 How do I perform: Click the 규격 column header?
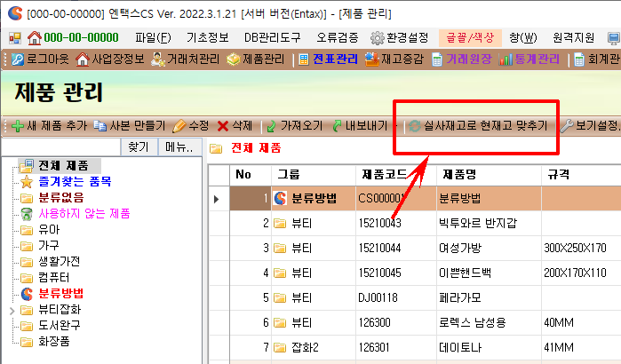click(581, 175)
